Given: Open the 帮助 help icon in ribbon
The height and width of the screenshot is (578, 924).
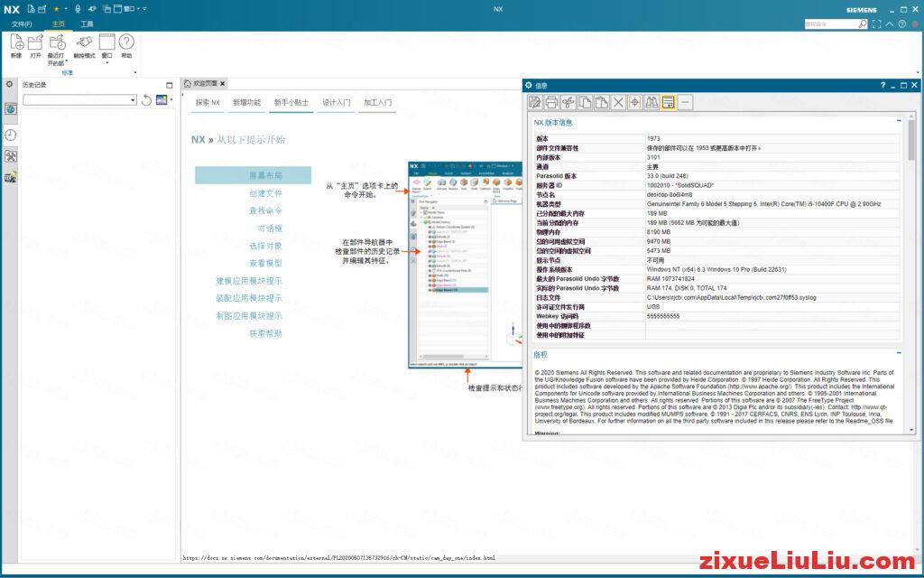Looking at the screenshot, I should coord(126,42).
